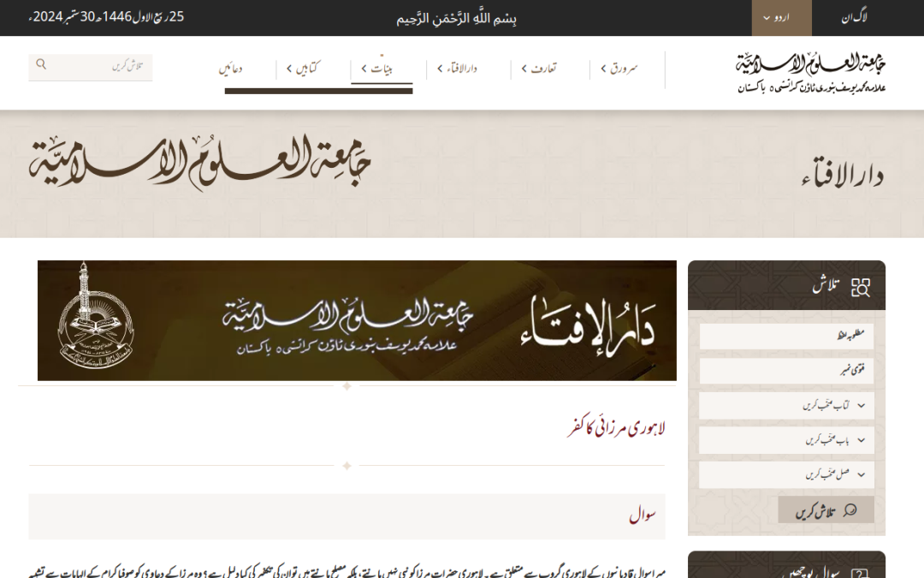Viewport: 924px width, 578px height.
Task: Expand the کتابیں menu
Action: pos(303,69)
